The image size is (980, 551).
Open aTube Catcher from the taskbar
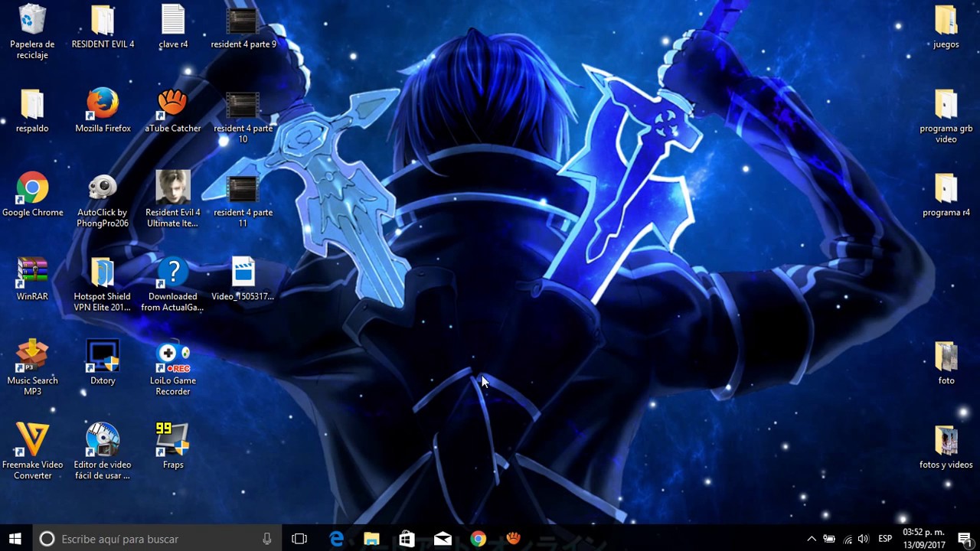[x=514, y=539]
